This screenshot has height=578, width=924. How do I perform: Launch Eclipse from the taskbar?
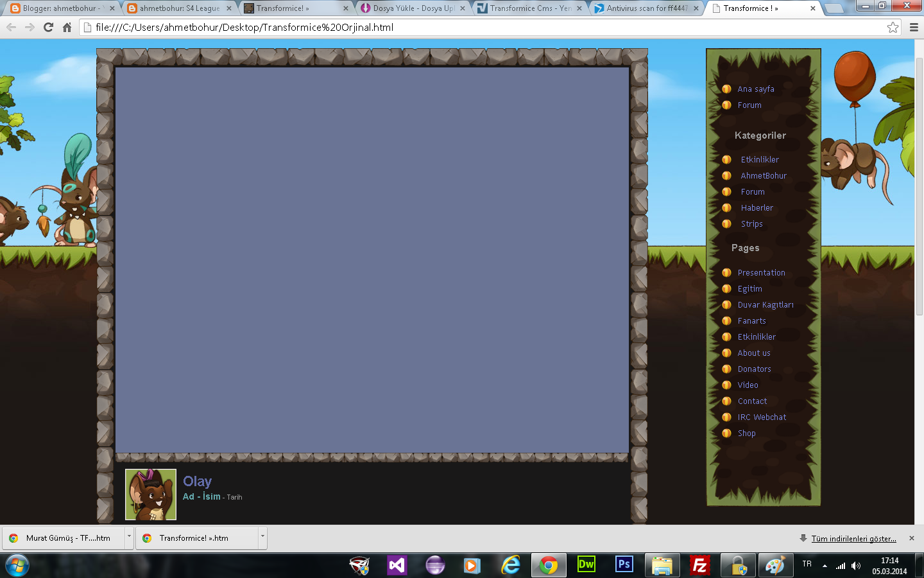tap(435, 565)
